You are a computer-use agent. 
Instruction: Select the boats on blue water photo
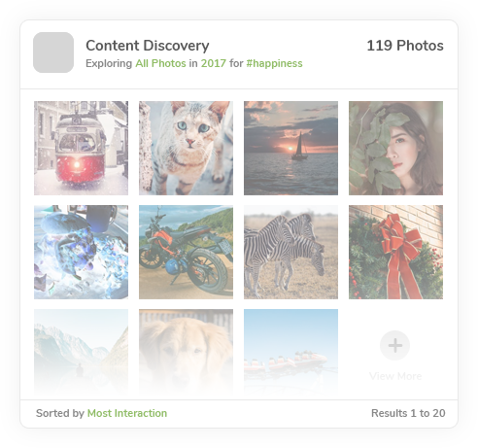click(x=290, y=352)
